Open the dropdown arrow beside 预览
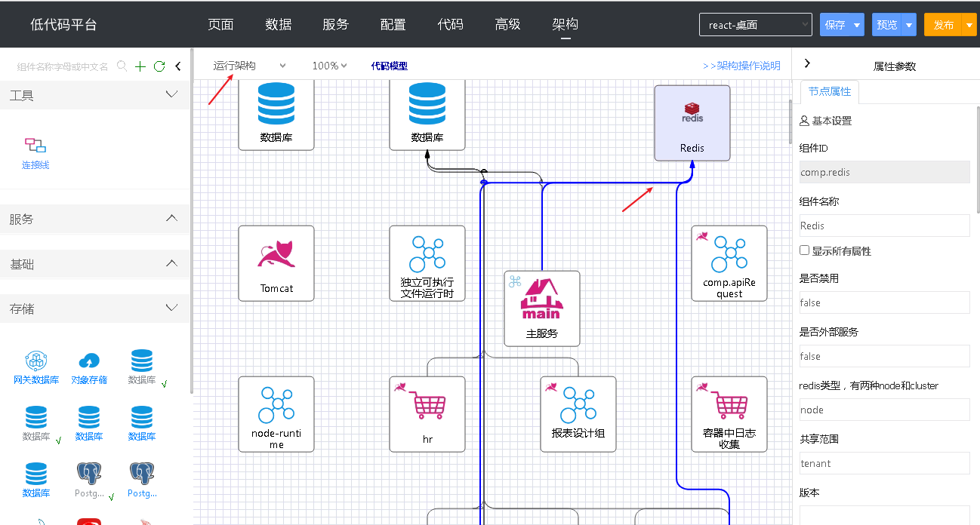The image size is (980, 525). tap(909, 25)
